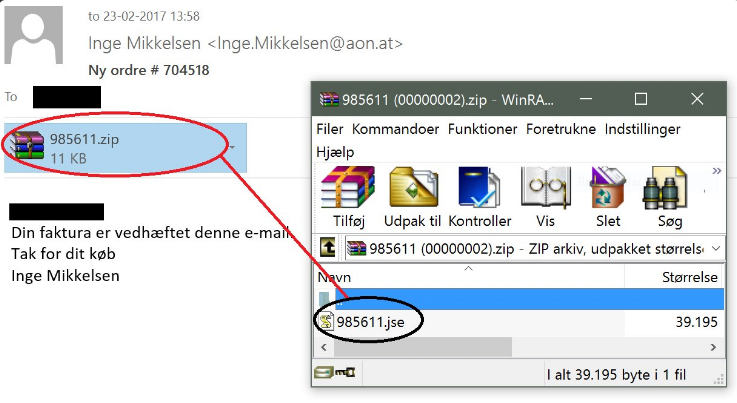This screenshot has height=403, width=737.
Task: Click the drive and key status icon
Action: (335, 373)
